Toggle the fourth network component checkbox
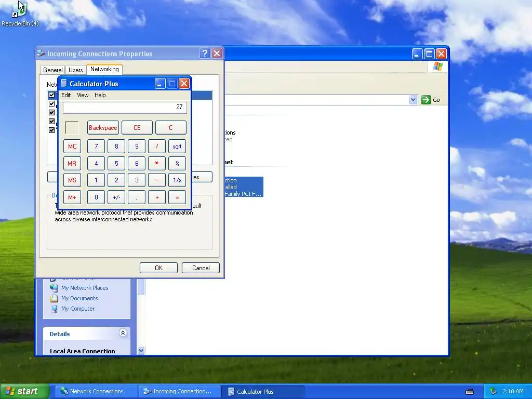 (51, 121)
